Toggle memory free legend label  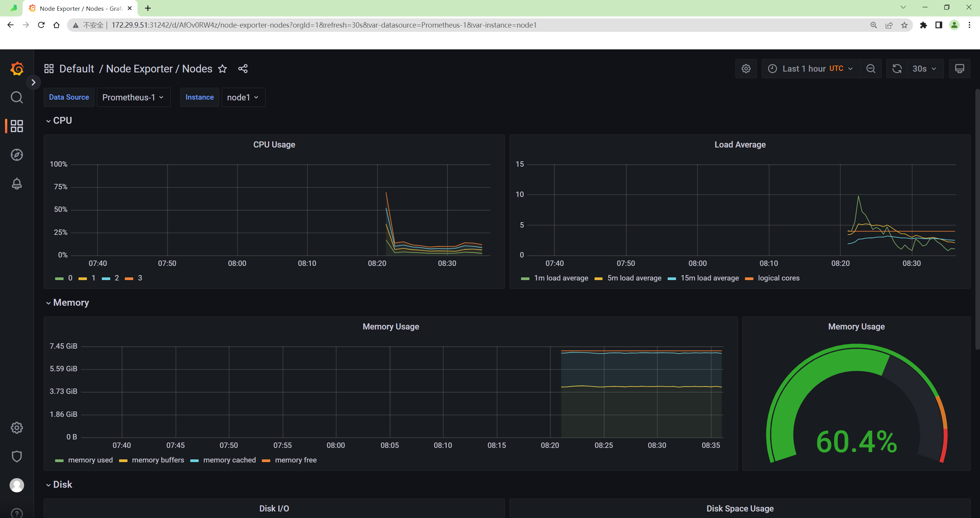[x=296, y=460]
